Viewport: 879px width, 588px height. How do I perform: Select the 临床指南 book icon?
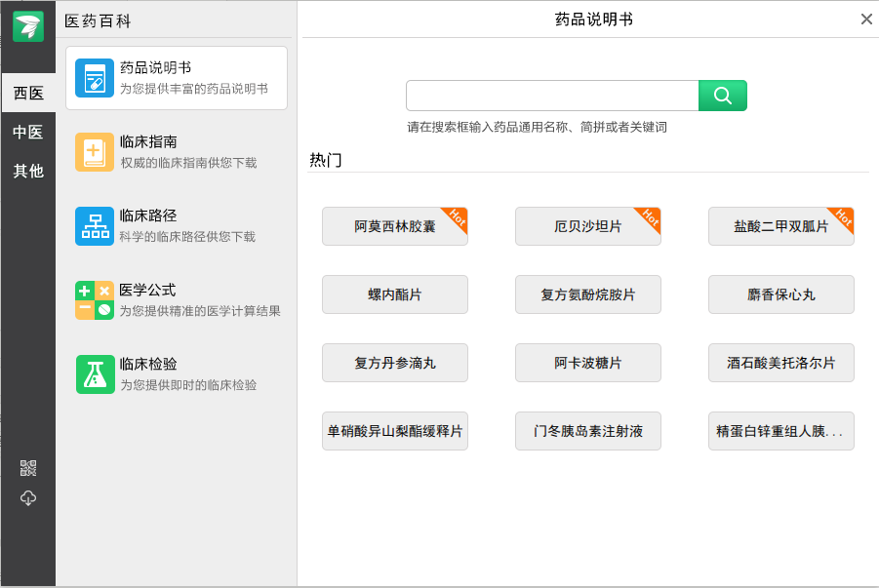point(93,152)
